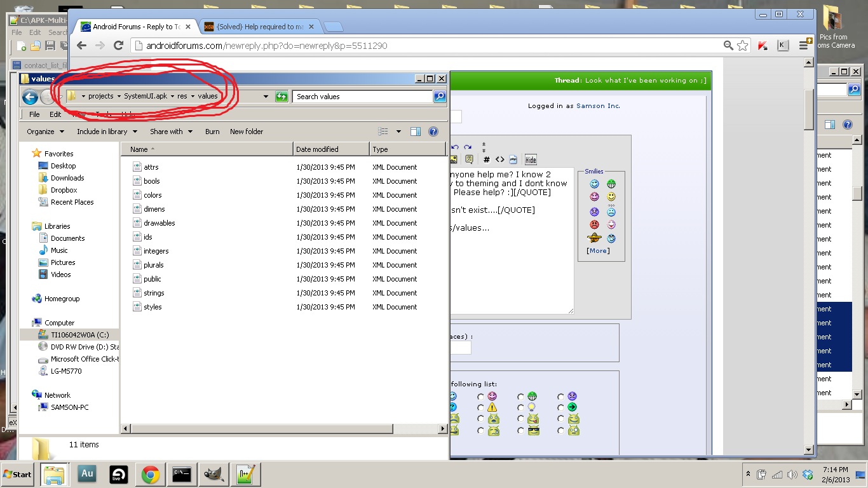This screenshot has width=868, height=488.
Task: Switch to the Solved Help required tab
Action: (x=259, y=27)
